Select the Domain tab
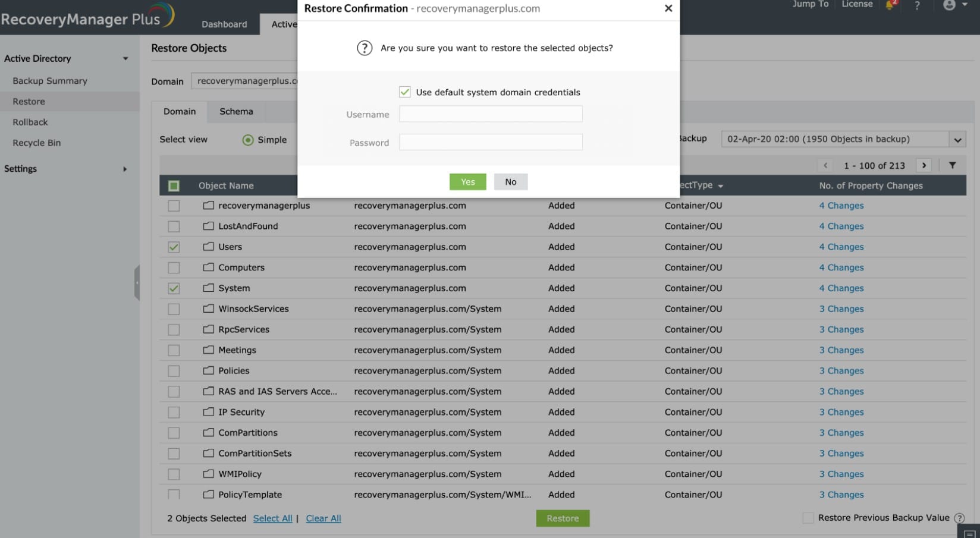Screen dimensions: 980x538 tap(180, 111)
